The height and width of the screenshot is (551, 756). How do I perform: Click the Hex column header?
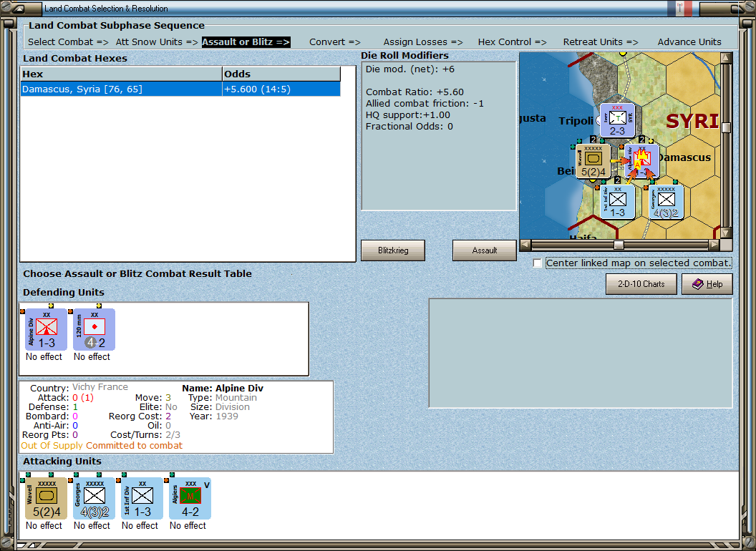pyautogui.click(x=121, y=74)
